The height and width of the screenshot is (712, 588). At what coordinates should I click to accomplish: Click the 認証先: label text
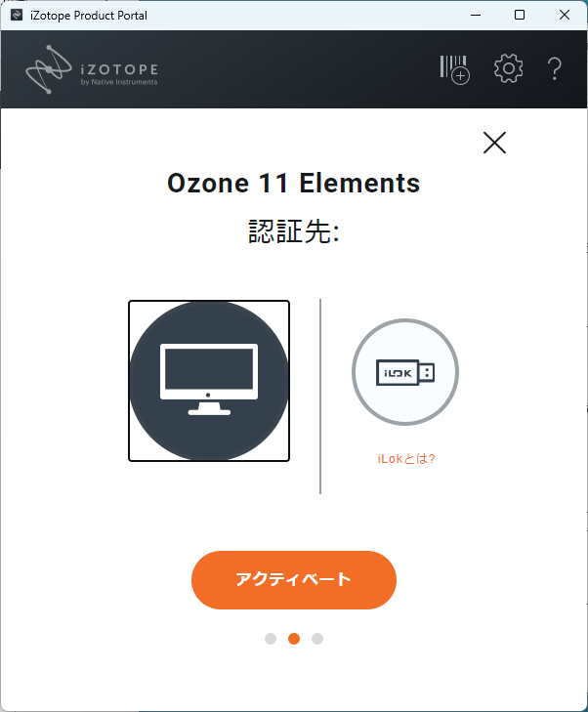coord(294,231)
